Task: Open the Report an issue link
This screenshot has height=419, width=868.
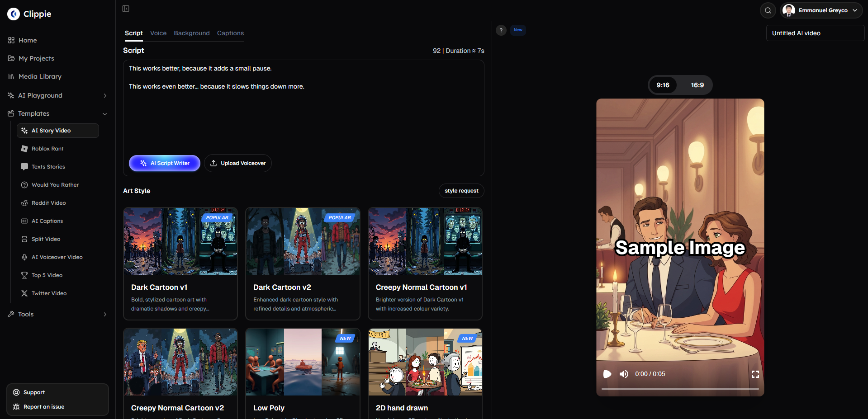Action: pyautogui.click(x=44, y=407)
